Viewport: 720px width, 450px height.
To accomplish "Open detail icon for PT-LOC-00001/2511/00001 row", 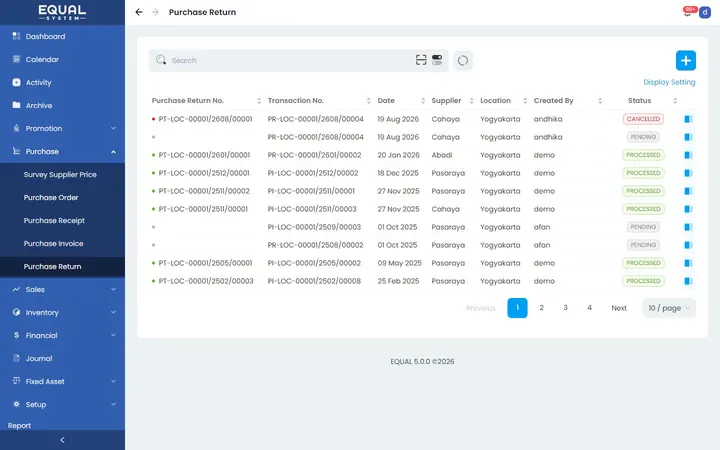I will [688, 209].
